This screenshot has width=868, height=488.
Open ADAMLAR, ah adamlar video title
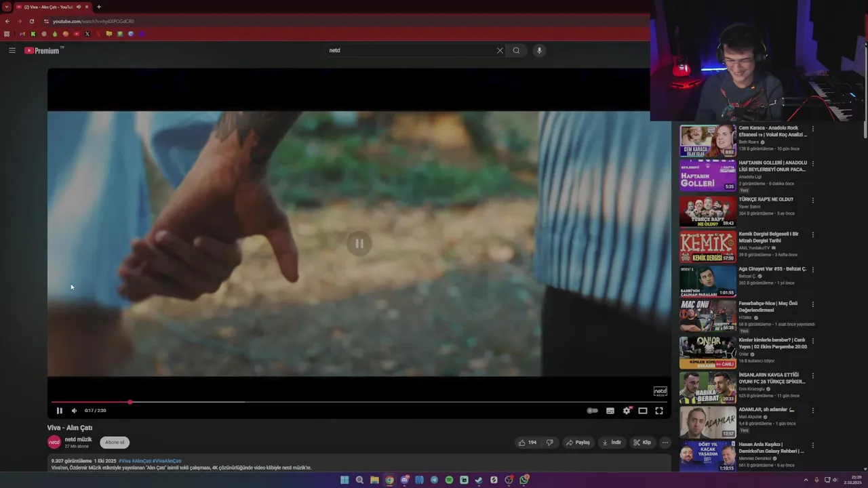(766, 409)
